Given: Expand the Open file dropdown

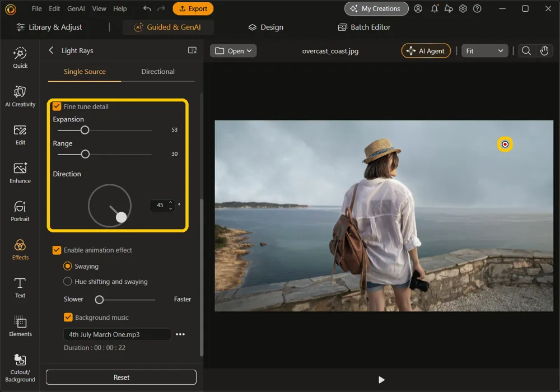Looking at the screenshot, I should (233, 51).
